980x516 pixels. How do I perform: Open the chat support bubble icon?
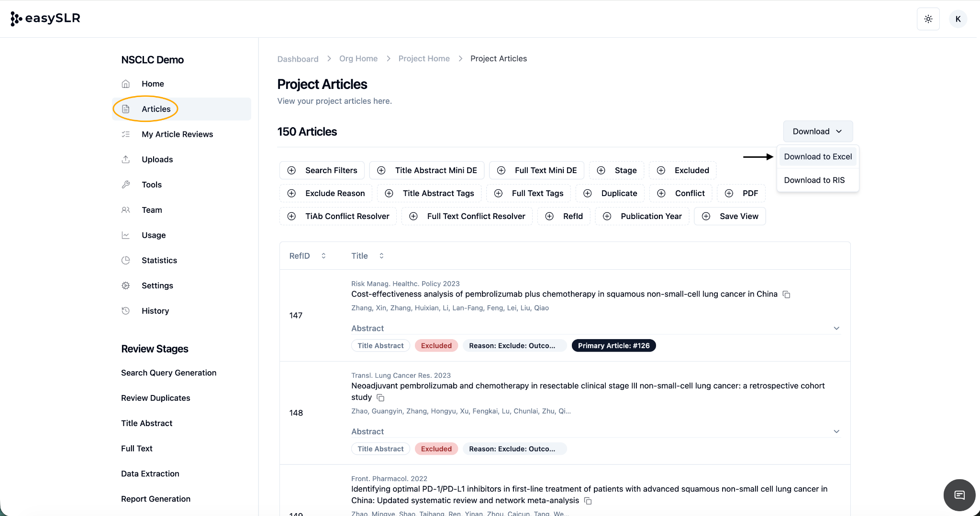[x=959, y=495]
